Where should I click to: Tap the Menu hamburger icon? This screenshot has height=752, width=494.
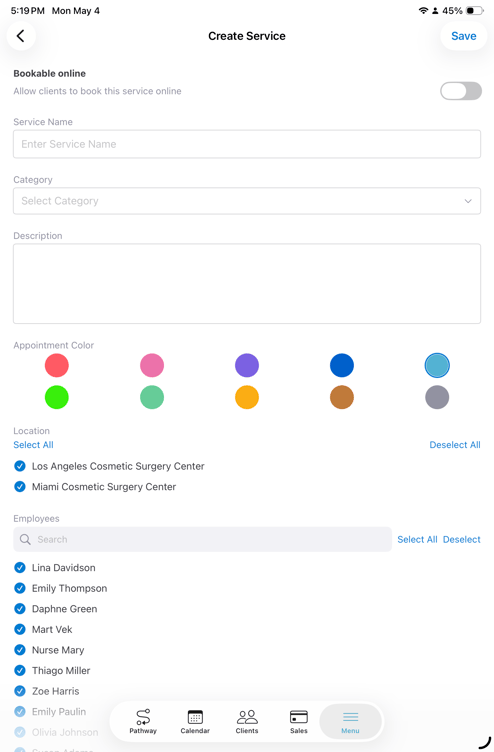pos(351,717)
